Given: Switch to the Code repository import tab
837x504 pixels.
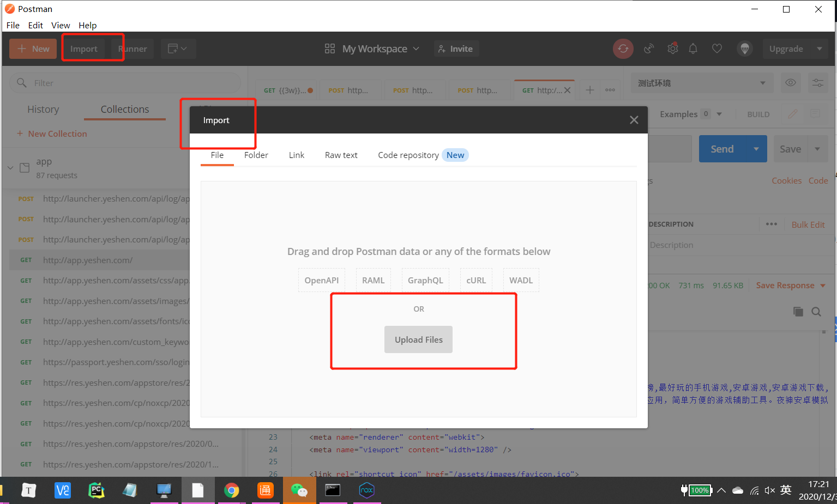Looking at the screenshot, I should [423, 155].
